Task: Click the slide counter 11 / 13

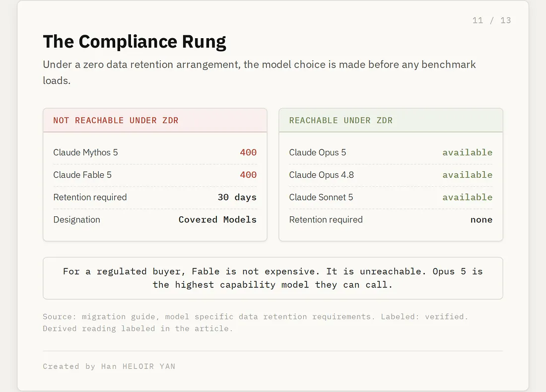Action: click(491, 20)
